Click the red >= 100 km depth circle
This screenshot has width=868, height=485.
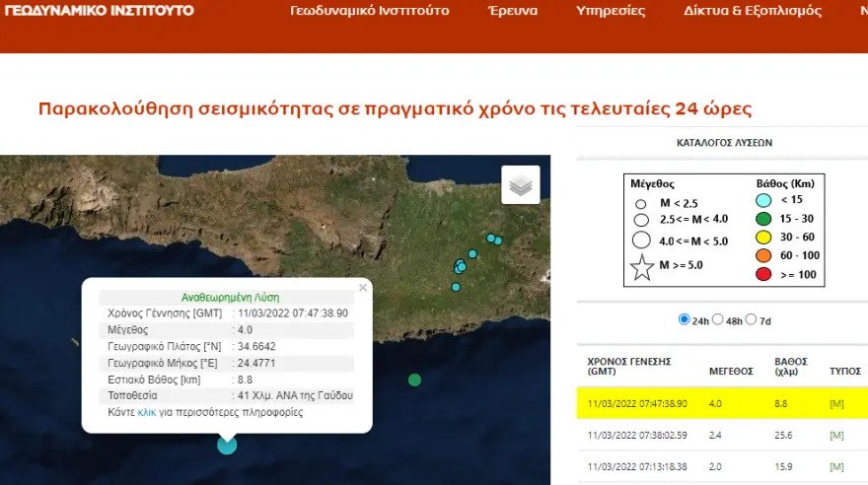pyautogui.click(x=762, y=274)
